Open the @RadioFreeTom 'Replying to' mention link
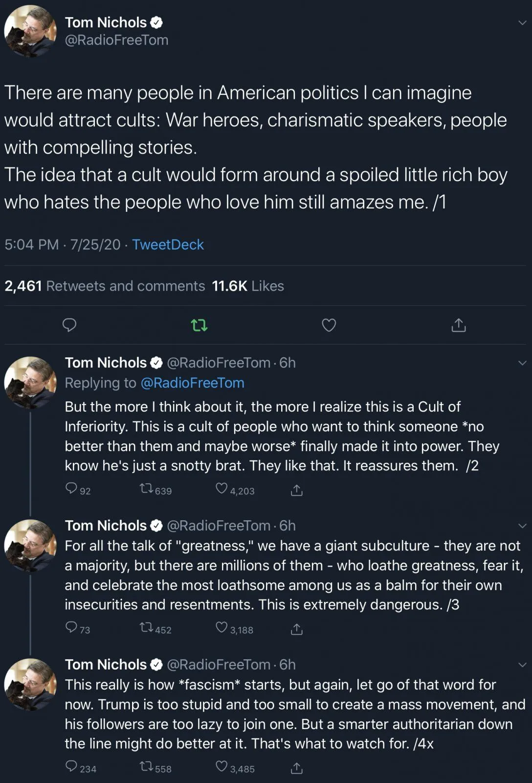This screenshot has height=783, width=532. (192, 383)
